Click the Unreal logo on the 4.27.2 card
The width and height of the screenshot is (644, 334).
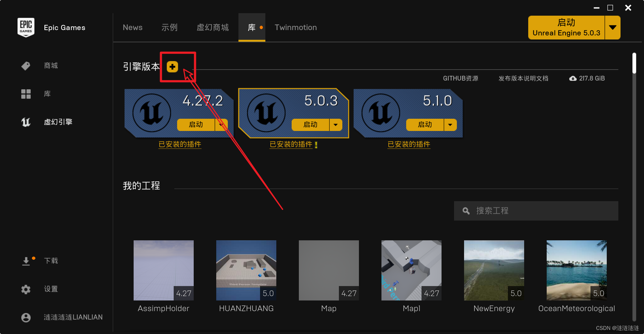tap(151, 113)
